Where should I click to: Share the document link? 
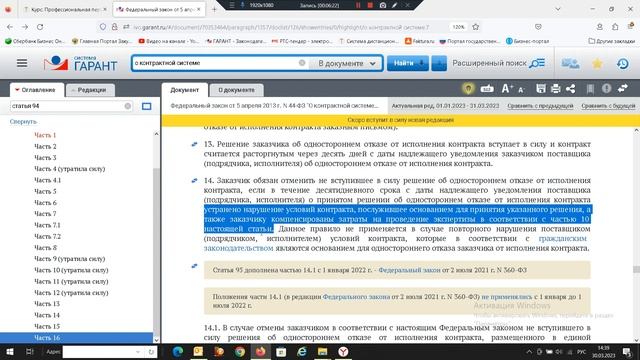click(571, 88)
